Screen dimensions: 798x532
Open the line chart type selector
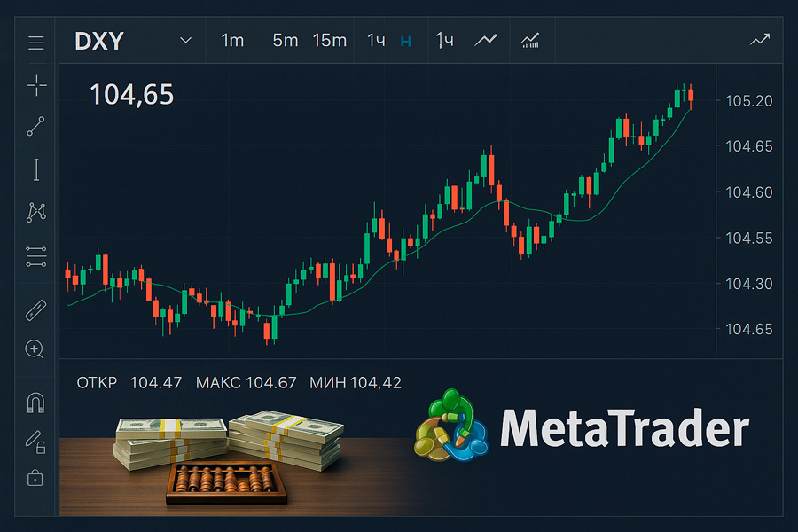486,40
